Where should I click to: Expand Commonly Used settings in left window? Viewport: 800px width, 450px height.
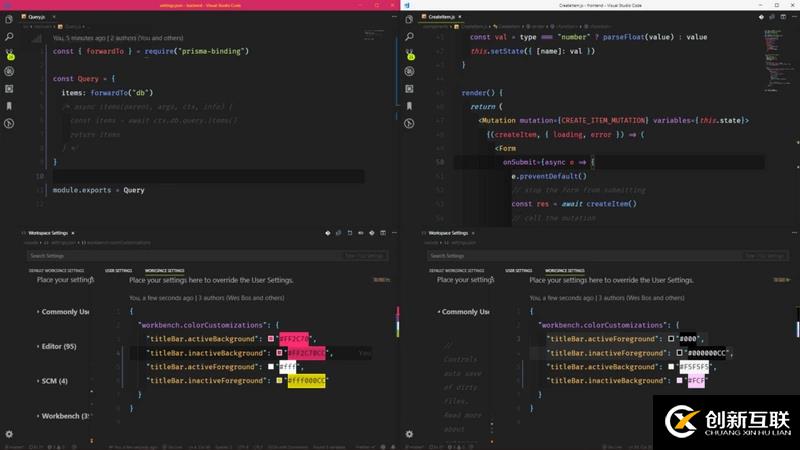click(x=64, y=312)
